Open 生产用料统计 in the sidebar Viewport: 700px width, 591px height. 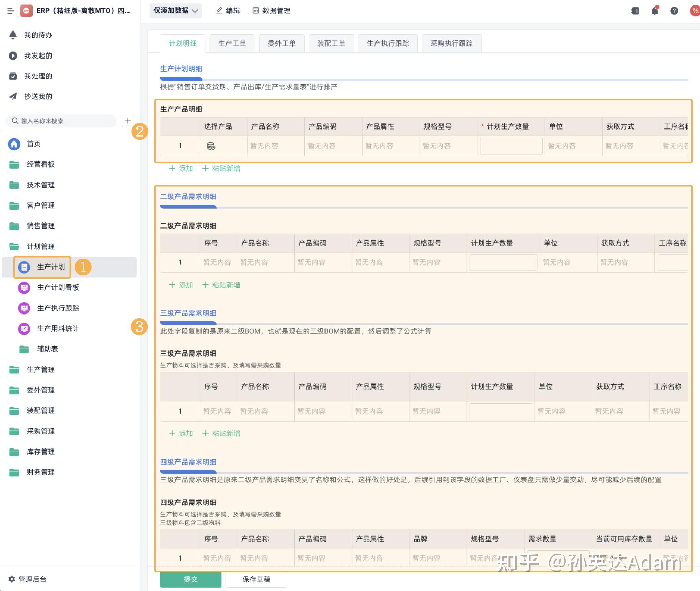tap(58, 329)
